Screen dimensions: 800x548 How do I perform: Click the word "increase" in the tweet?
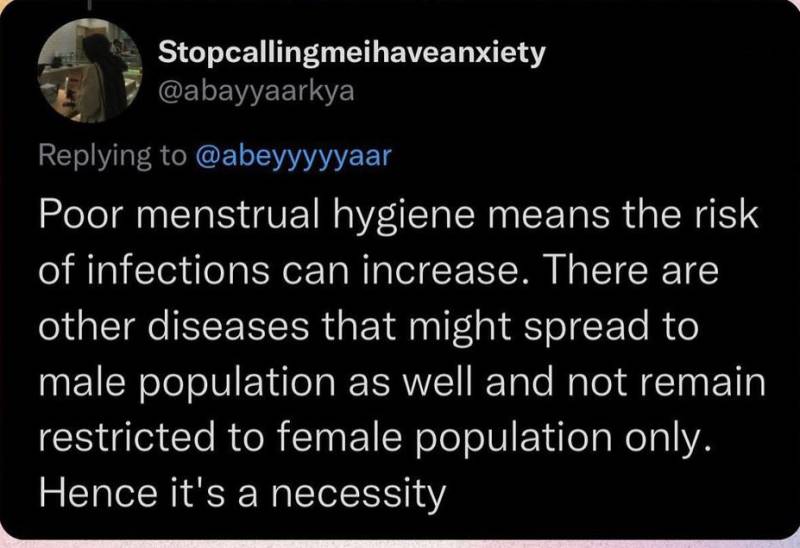coord(440,271)
